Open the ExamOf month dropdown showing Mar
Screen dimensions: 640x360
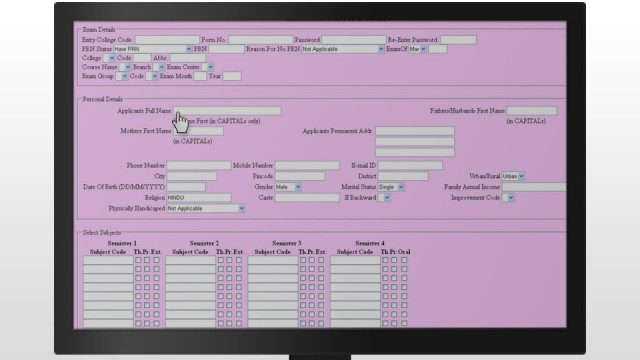[418, 49]
